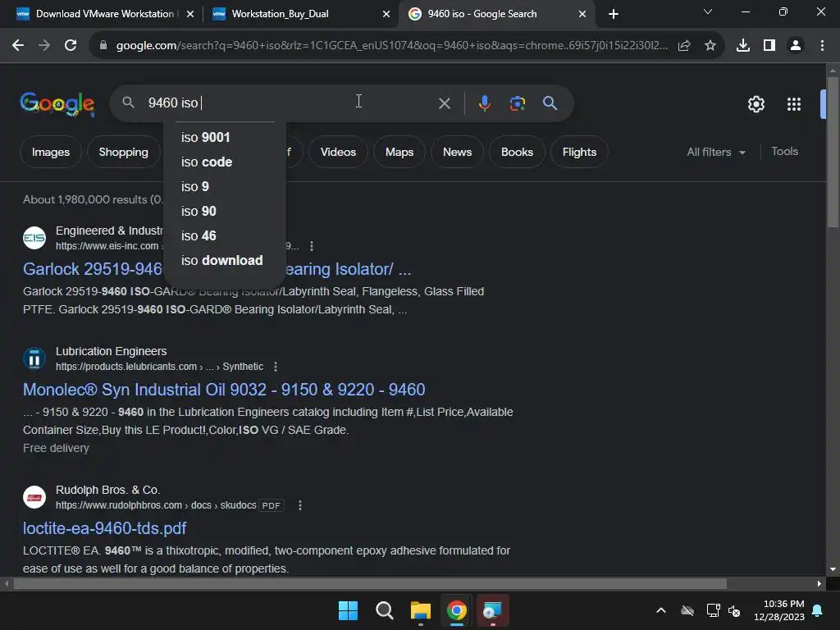This screenshot has height=630, width=840.
Task: Filter results by Books
Action: tap(517, 152)
